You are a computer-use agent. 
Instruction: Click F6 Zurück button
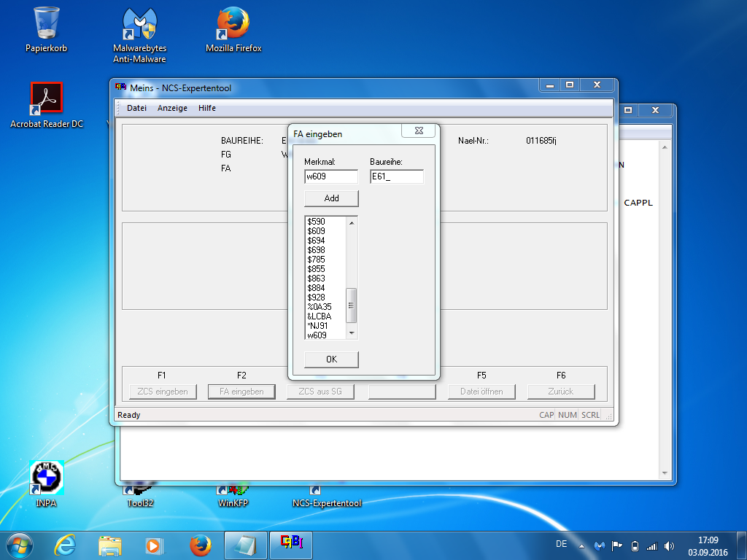(x=561, y=392)
